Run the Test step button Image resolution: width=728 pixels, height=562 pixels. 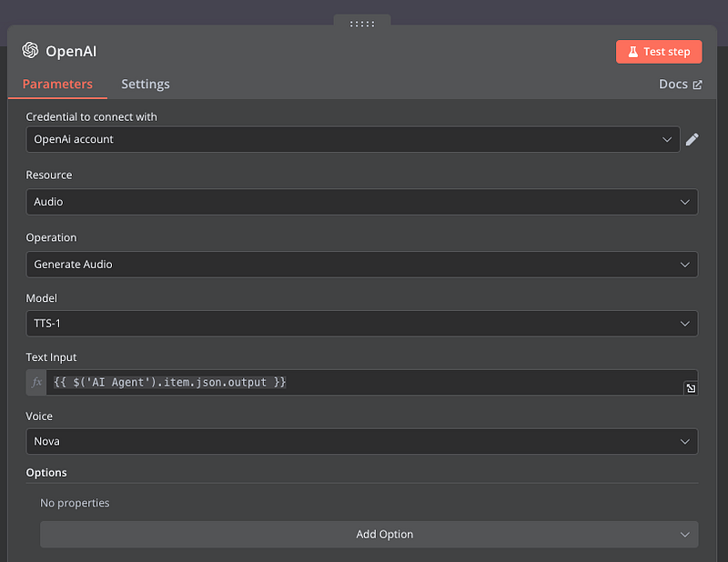(x=659, y=52)
